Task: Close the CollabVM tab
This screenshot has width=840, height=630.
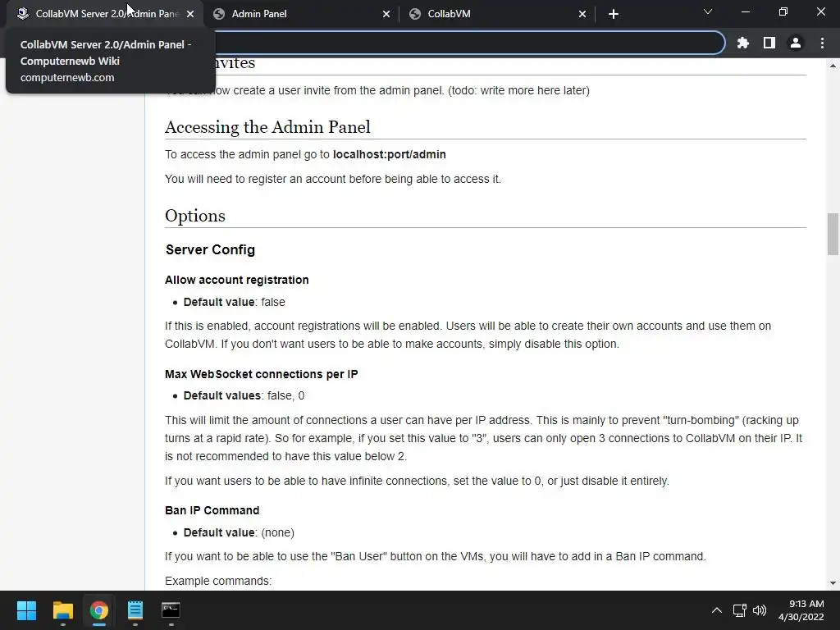Action: [x=582, y=14]
